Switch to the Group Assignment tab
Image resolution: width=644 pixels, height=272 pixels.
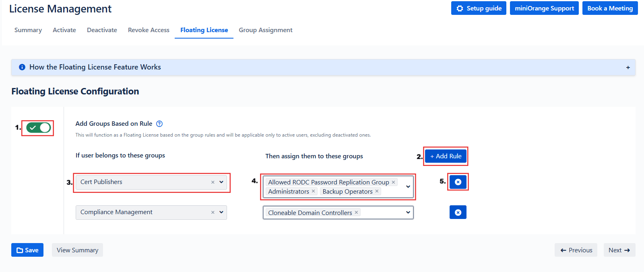(x=265, y=30)
